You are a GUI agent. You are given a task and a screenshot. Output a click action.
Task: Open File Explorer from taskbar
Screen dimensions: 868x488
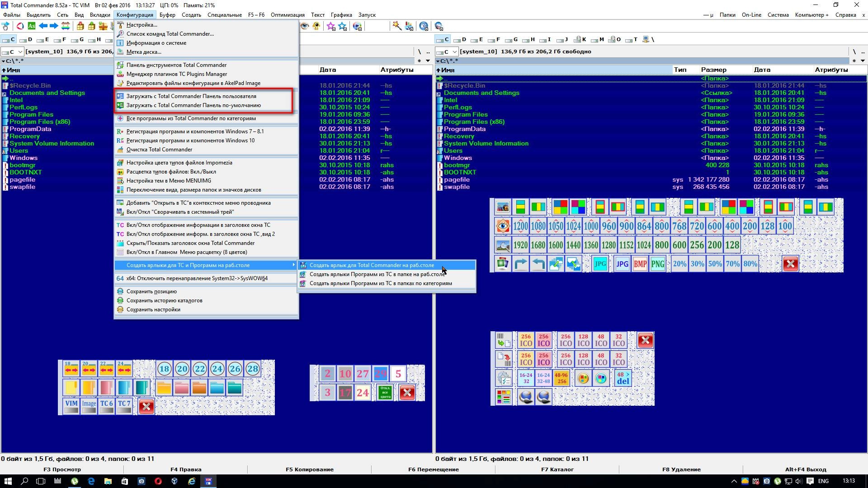click(x=108, y=481)
